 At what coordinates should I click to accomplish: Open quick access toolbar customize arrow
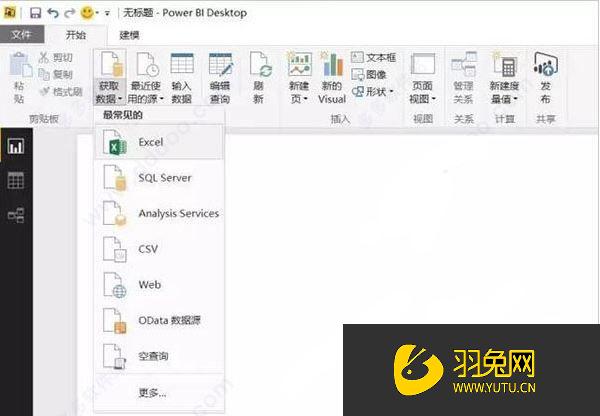click(x=107, y=14)
